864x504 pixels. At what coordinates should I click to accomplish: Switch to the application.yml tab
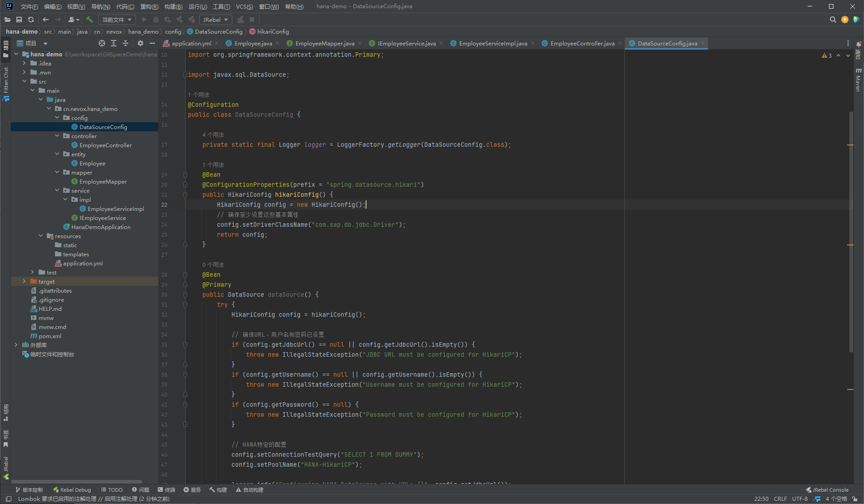pyautogui.click(x=191, y=43)
